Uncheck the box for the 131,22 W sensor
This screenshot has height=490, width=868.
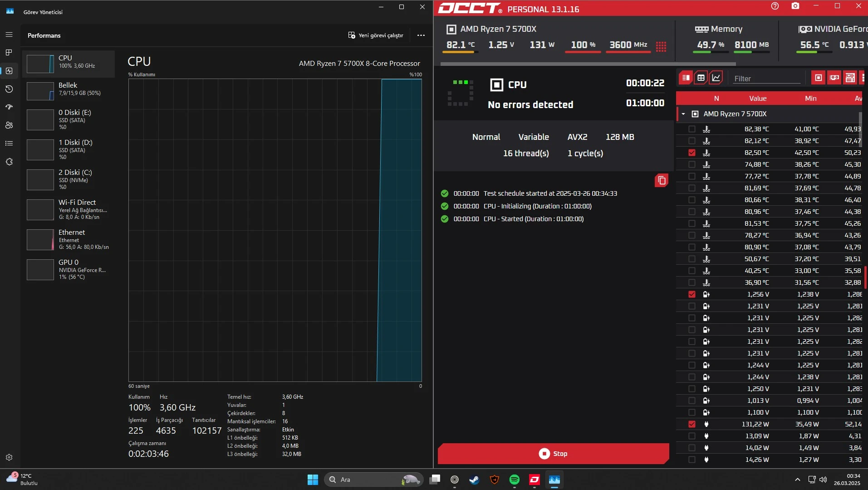pyautogui.click(x=691, y=424)
